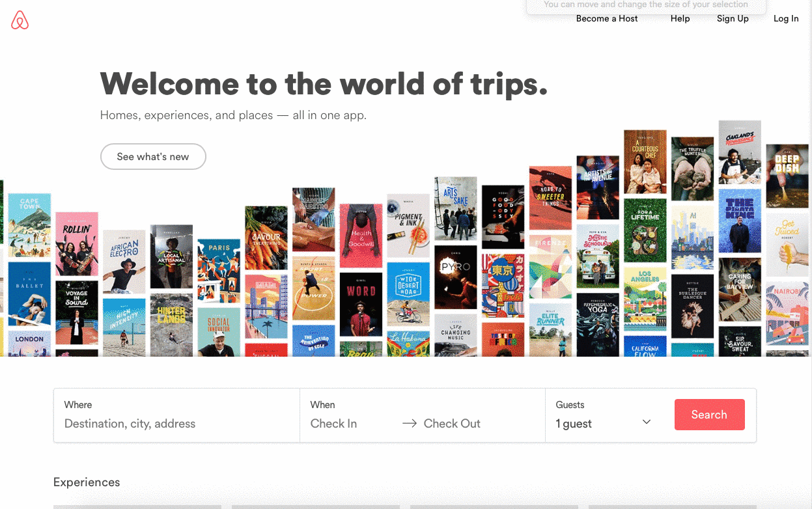Open Become a Host link
The width and height of the screenshot is (812, 509).
[x=607, y=19]
